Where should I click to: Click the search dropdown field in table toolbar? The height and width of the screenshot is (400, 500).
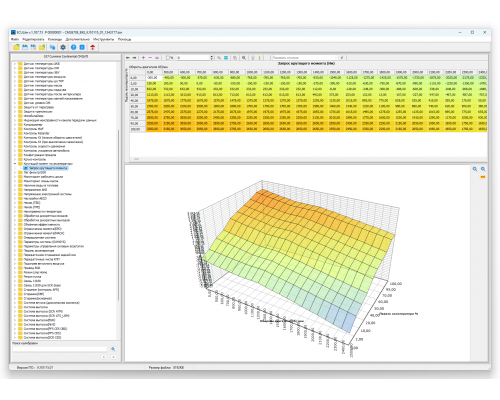(305, 58)
